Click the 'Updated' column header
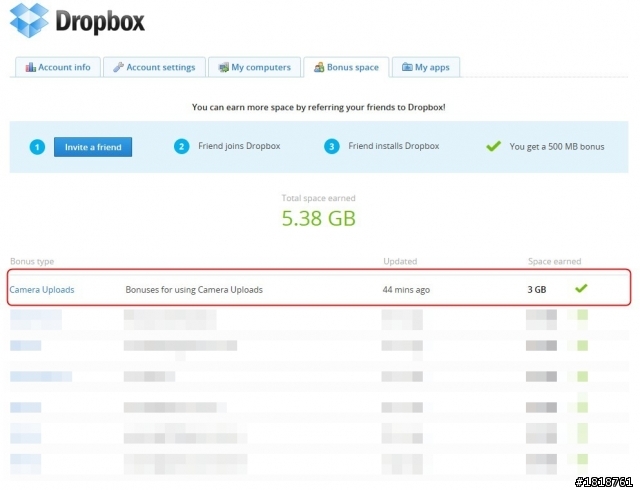 coord(400,261)
